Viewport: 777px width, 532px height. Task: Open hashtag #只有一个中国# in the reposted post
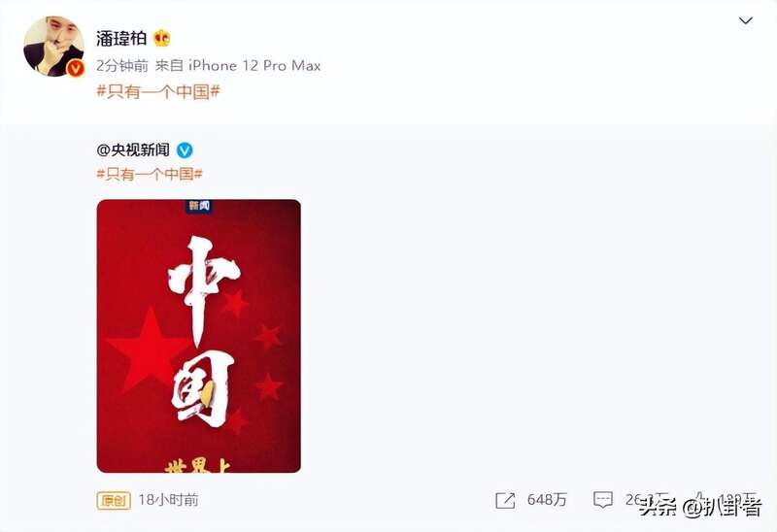[x=150, y=174]
